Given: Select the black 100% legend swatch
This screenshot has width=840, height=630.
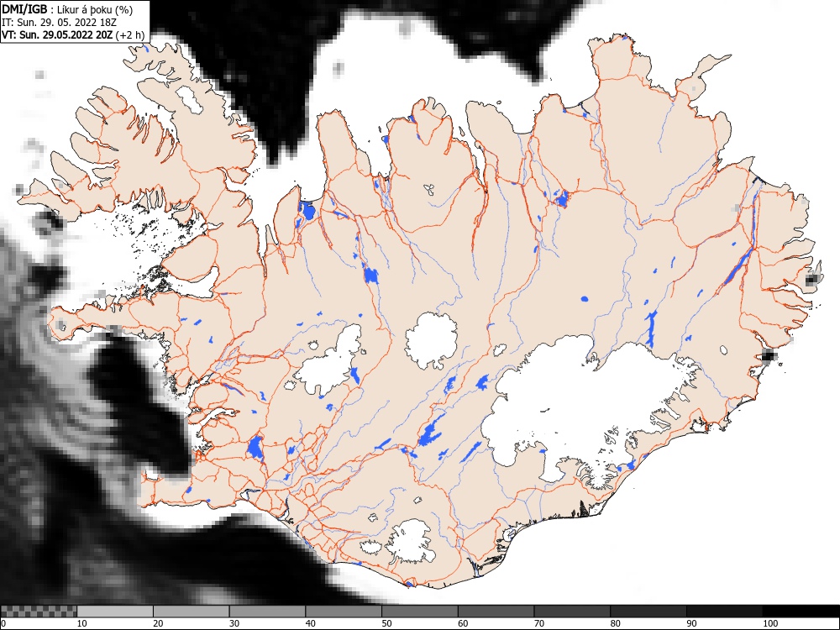Looking at the screenshot, I should [x=801, y=612].
